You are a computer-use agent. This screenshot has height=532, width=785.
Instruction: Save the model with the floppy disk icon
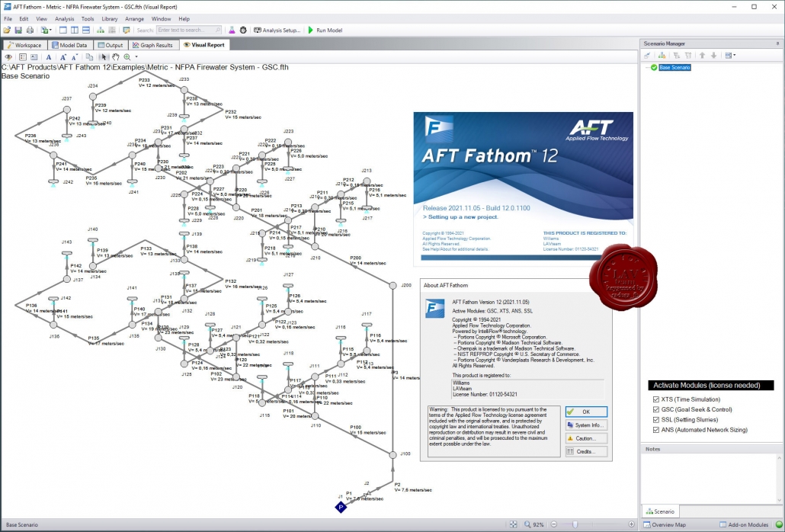pos(18,30)
